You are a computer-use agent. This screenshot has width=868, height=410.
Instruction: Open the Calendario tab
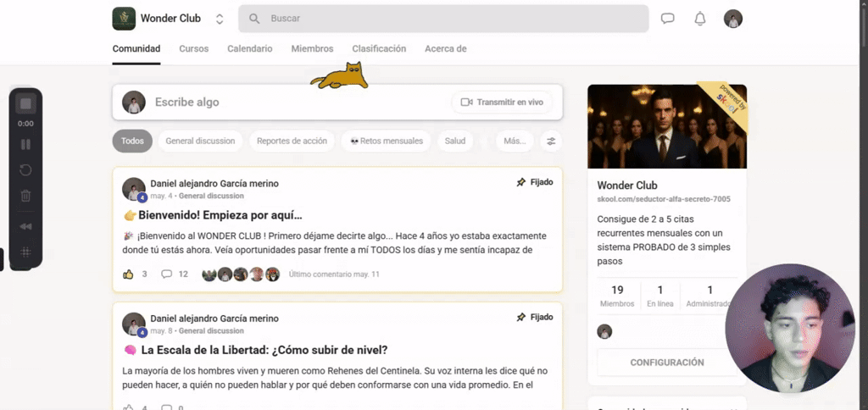point(250,48)
